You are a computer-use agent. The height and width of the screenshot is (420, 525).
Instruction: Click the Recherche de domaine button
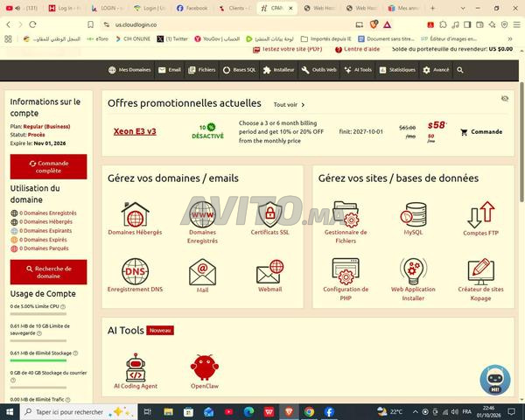(48, 272)
